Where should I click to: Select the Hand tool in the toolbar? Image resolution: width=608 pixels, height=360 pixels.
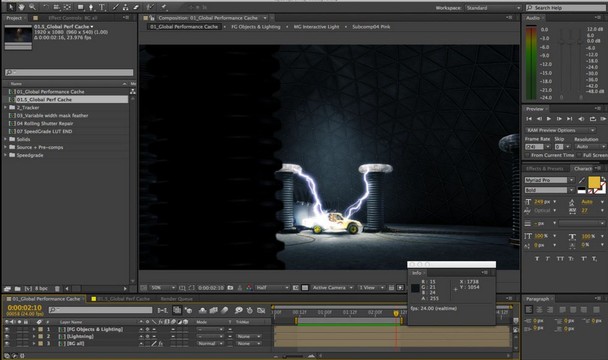point(22,7)
